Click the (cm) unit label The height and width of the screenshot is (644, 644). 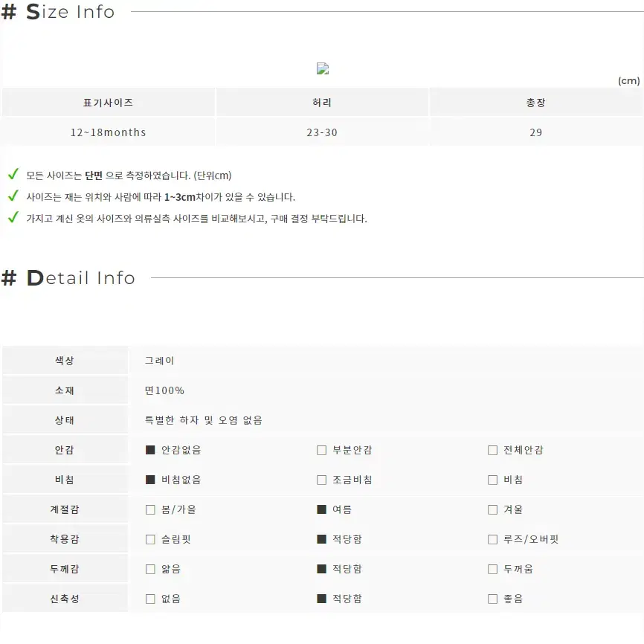tap(629, 80)
